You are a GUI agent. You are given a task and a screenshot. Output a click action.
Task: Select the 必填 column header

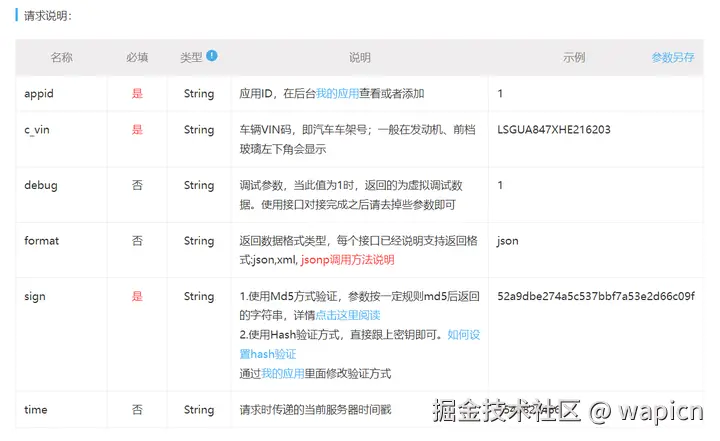[137, 57]
